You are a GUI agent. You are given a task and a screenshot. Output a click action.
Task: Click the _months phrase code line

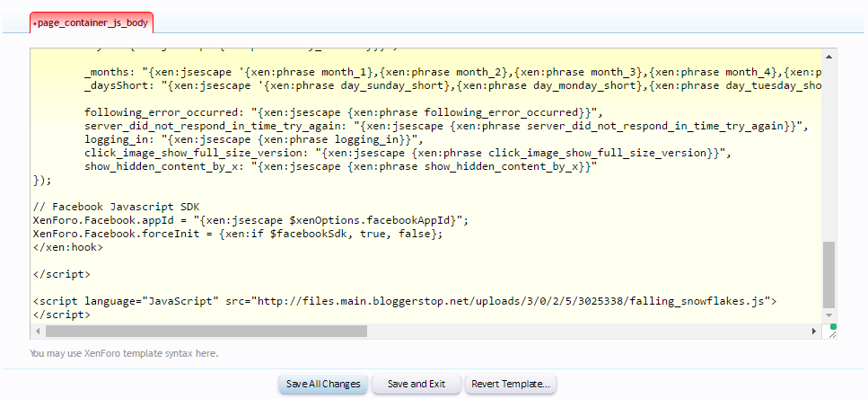pyautogui.click(x=452, y=72)
